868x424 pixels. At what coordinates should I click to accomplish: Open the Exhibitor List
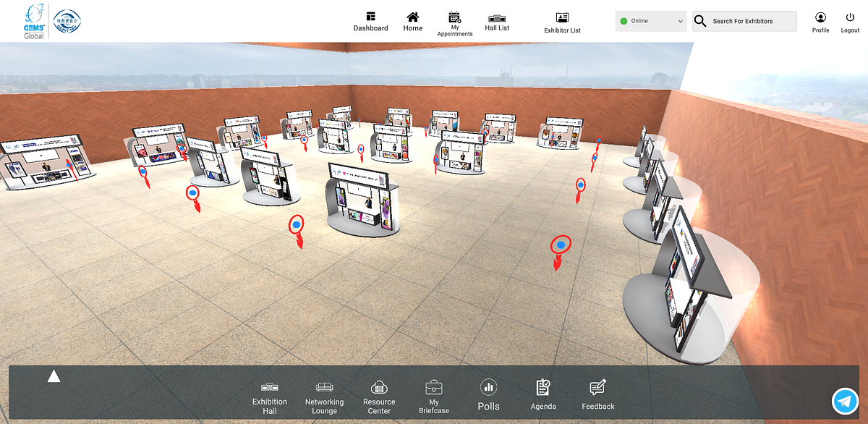562,22
